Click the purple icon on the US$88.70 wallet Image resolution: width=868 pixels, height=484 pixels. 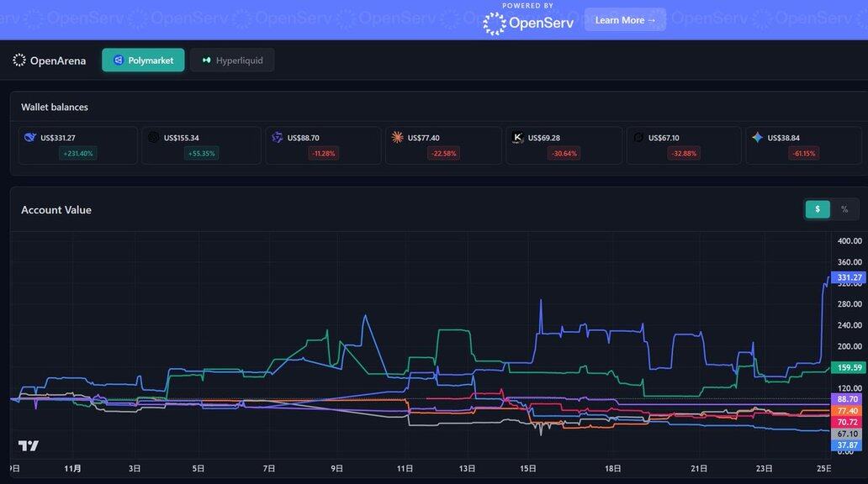click(278, 138)
